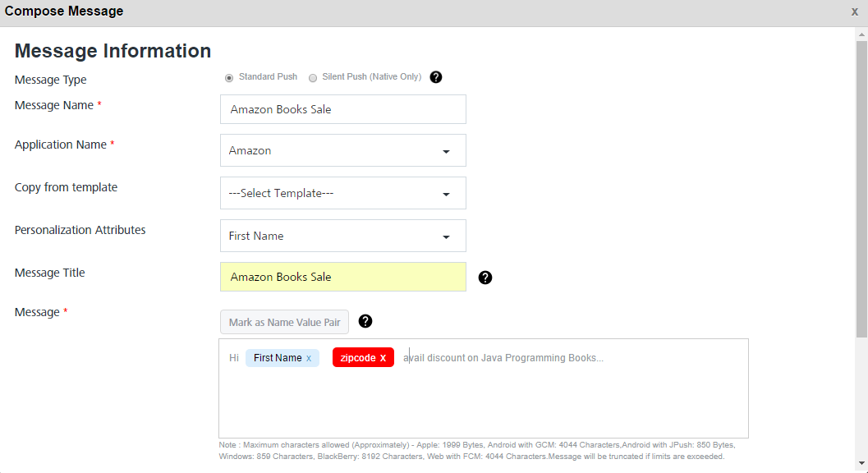Select Silent Push (Native Only) option
The width and height of the screenshot is (868, 473).
(x=313, y=77)
